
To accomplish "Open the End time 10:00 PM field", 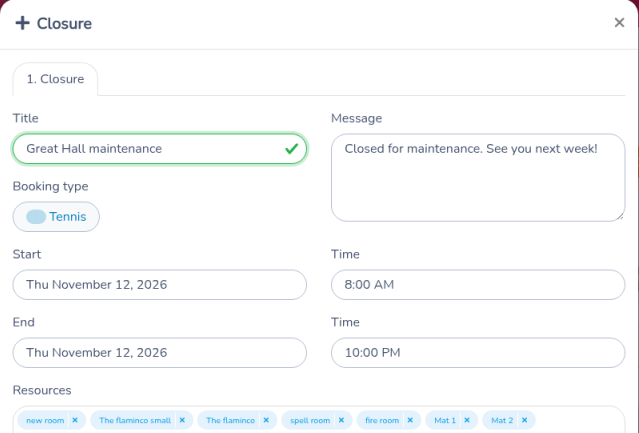I will click(x=478, y=353).
